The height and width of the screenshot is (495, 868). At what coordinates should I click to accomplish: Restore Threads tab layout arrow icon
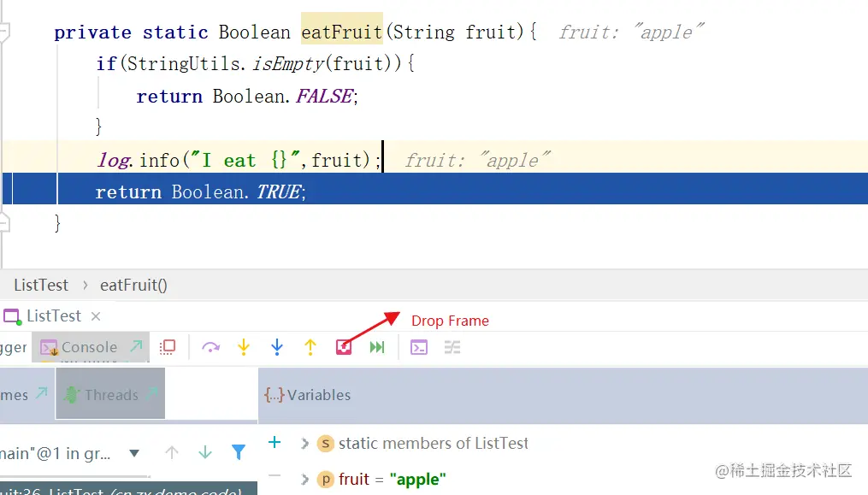click(x=153, y=393)
